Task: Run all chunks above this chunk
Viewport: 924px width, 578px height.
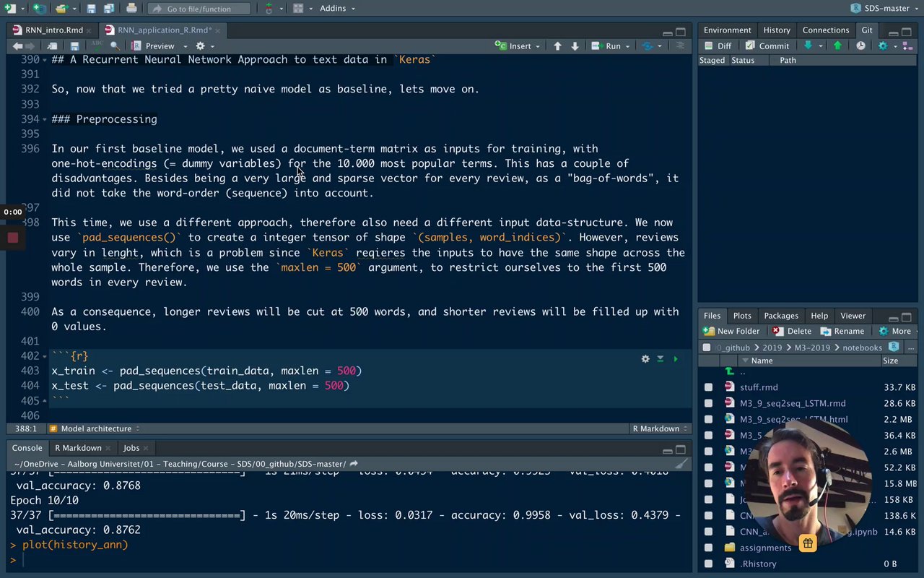Action: (660, 359)
